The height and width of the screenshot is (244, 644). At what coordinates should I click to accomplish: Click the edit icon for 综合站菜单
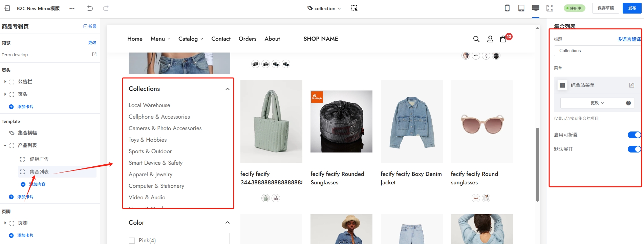point(631,85)
